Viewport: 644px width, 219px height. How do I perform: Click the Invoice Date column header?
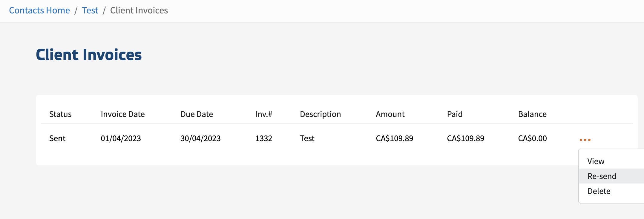(122, 114)
